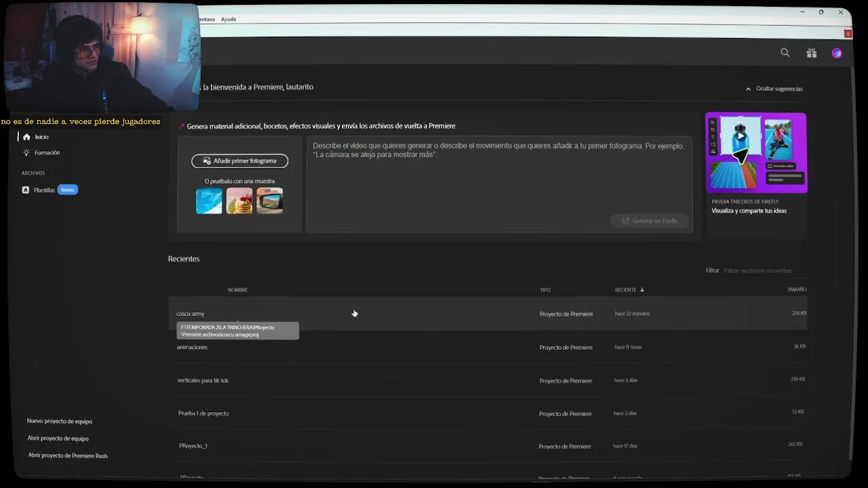Open the animaciones project
The width and height of the screenshot is (868, 488).
click(192, 347)
